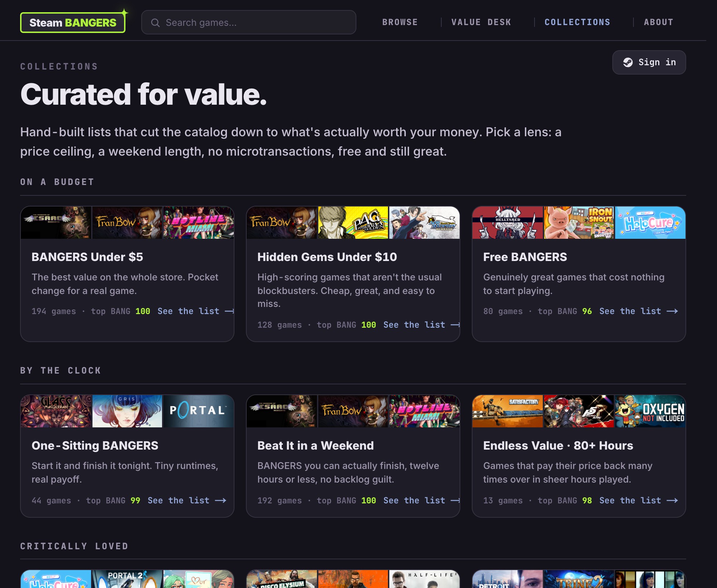Click arrow icon in Hidden Gems card
Screen dimensions: 717x588
click(x=455, y=325)
